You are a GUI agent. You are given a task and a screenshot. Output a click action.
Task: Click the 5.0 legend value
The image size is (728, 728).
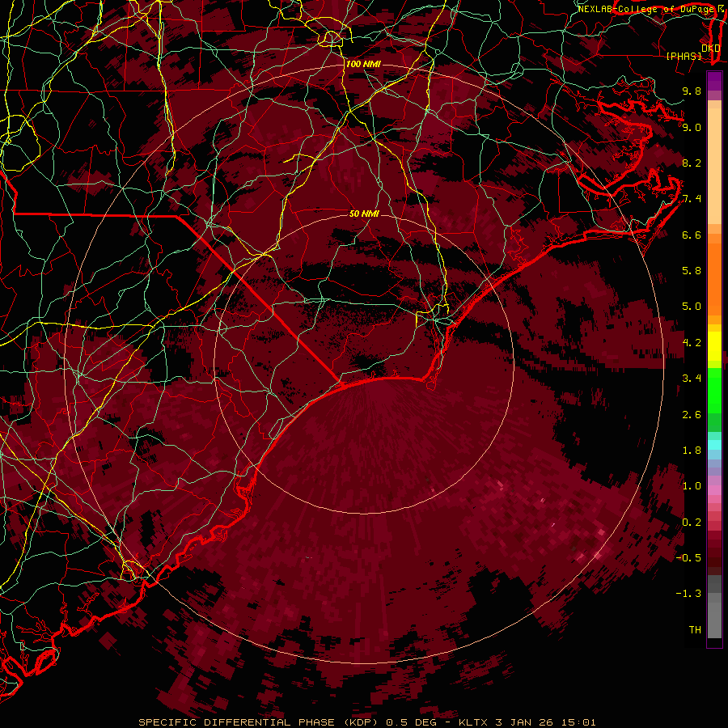[x=692, y=307]
